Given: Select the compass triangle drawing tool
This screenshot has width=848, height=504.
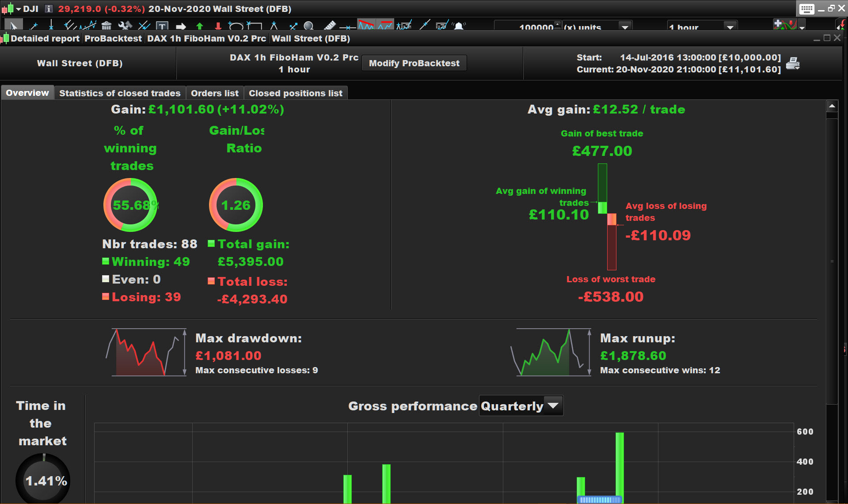Looking at the screenshot, I should [274, 26].
